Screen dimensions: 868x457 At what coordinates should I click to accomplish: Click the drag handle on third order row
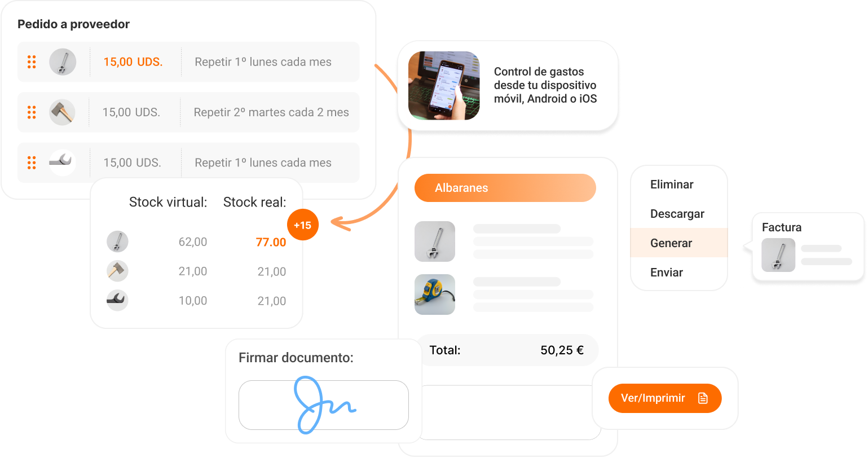[x=32, y=162]
